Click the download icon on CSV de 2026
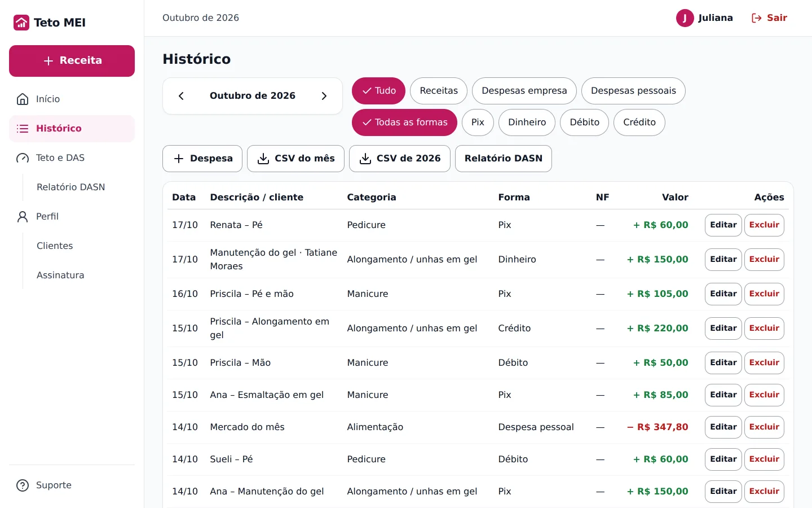 pyautogui.click(x=365, y=159)
